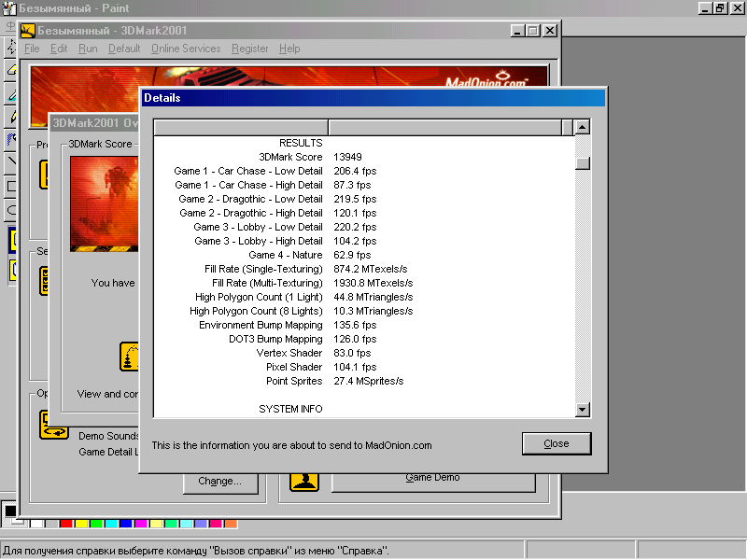Click the High Polygon Count (8 Lights) row
The image size is (747, 560).
pyautogui.click(x=364, y=312)
